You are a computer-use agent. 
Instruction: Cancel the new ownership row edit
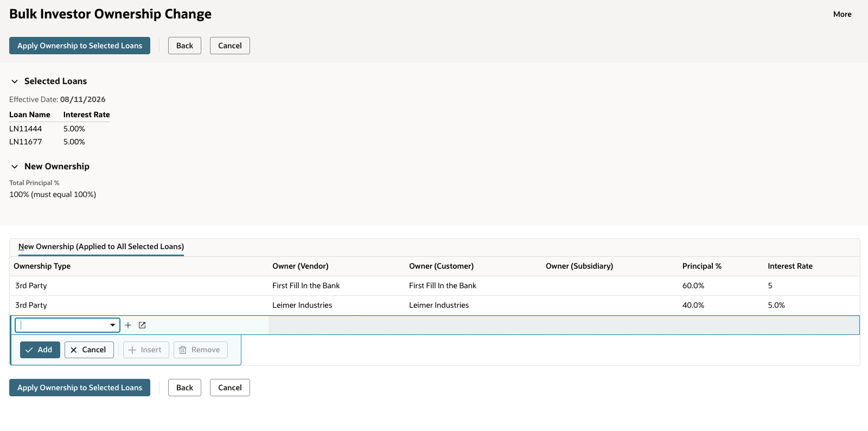89,350
